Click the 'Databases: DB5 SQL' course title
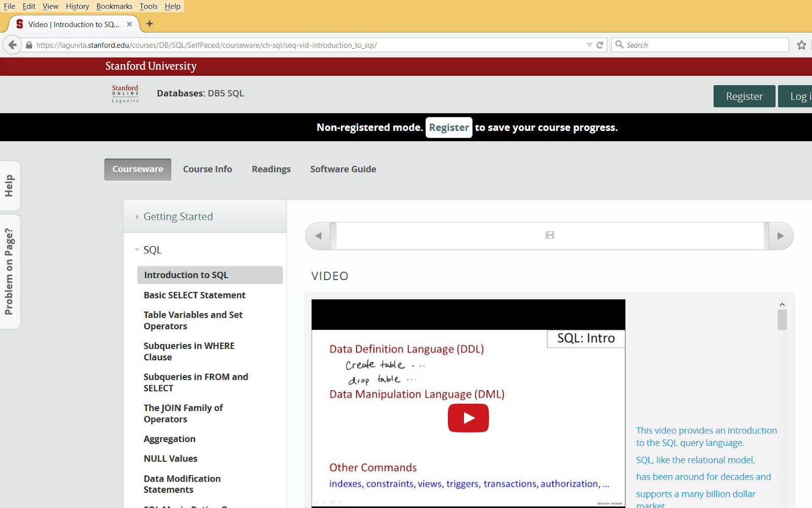The image size is (812, 508). [200, 93]
